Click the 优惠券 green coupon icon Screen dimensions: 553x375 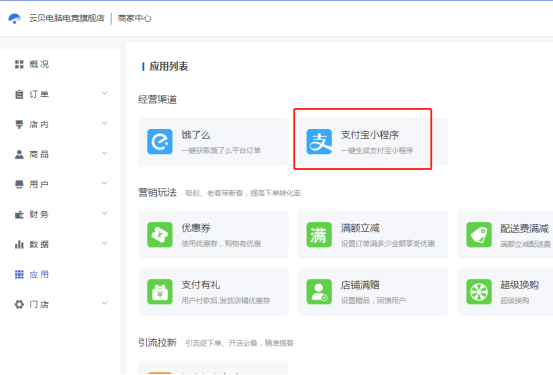160,235
